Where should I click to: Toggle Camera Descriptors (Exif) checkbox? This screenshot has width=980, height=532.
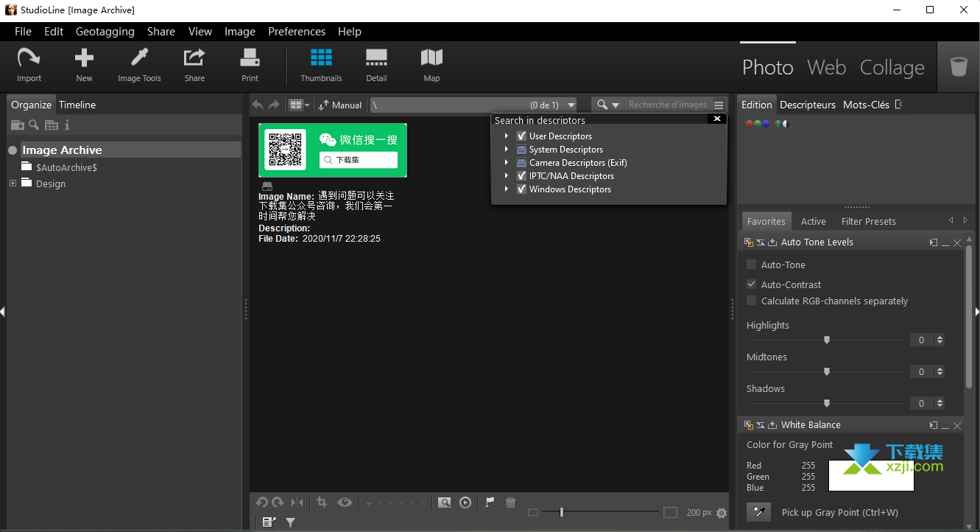[521, 162]
